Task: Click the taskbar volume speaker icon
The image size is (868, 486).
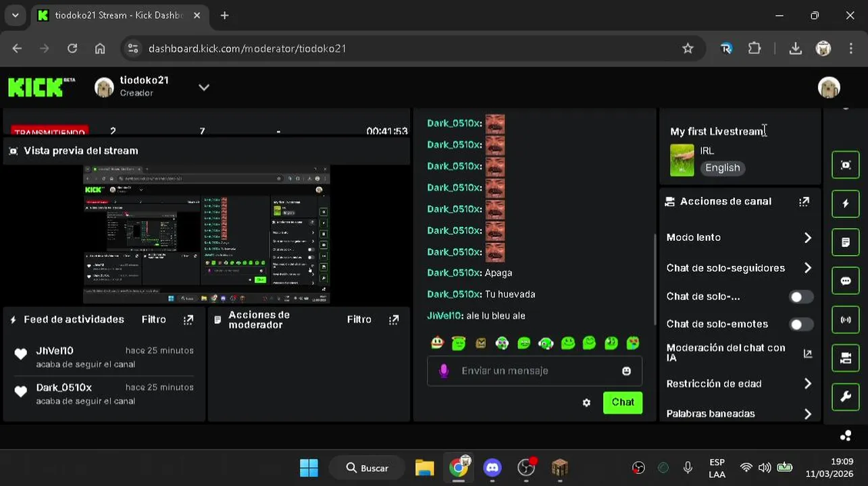Action: [765, 467]
